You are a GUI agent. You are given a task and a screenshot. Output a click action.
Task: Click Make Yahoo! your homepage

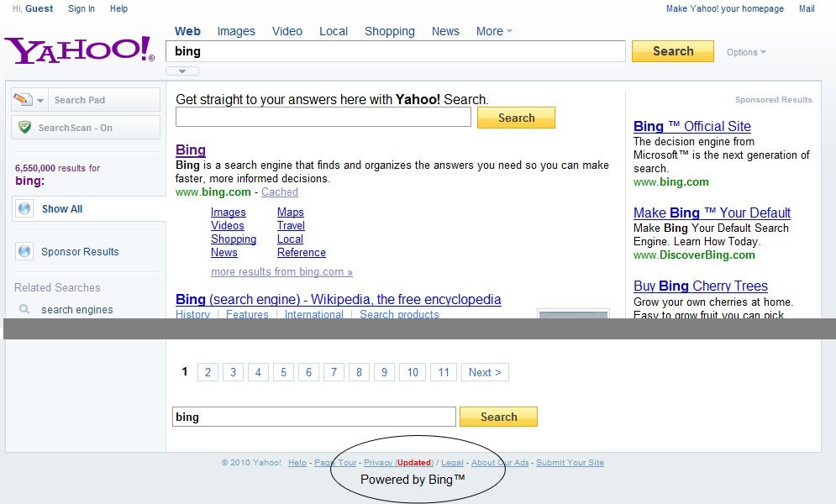725,8
